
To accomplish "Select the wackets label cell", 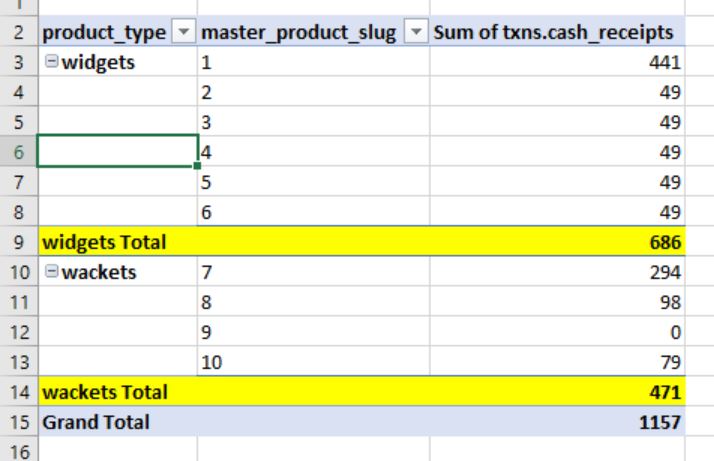I will coord(118,272).
